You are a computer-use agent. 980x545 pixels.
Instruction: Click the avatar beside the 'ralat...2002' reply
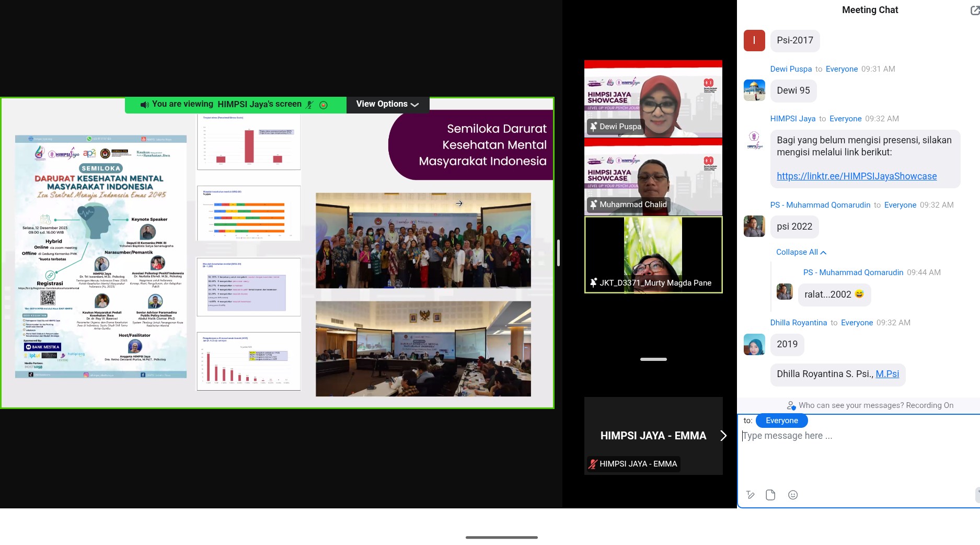click(785, 292)
